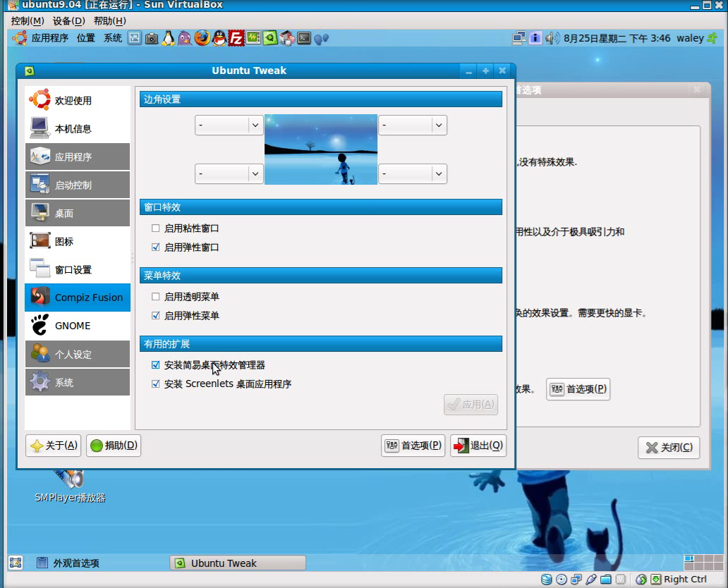Click the green arrow keyboard capture indicator
This screenshot has height=588, width=728.
[x=656, y=579]
